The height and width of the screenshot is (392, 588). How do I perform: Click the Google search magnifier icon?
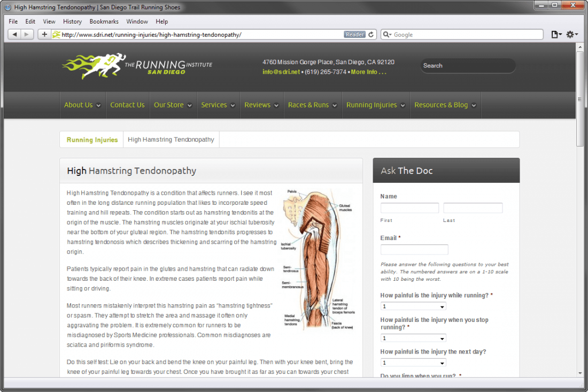tap(386, 35)
